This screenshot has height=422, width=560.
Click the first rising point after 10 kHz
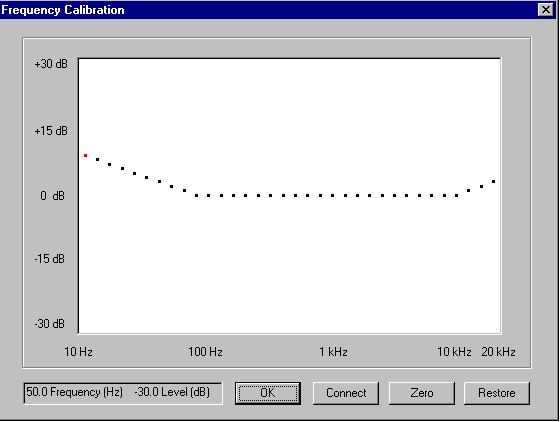pyautogui.click(x=469, y=191)
